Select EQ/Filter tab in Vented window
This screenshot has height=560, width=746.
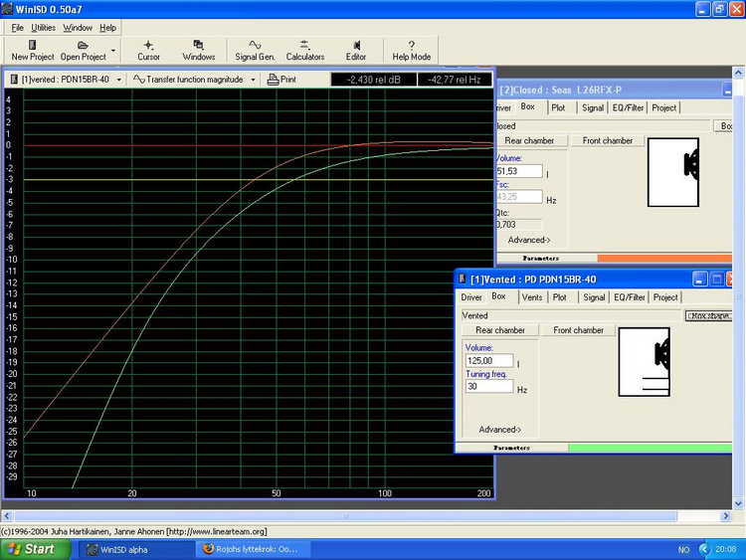point(628,296)
